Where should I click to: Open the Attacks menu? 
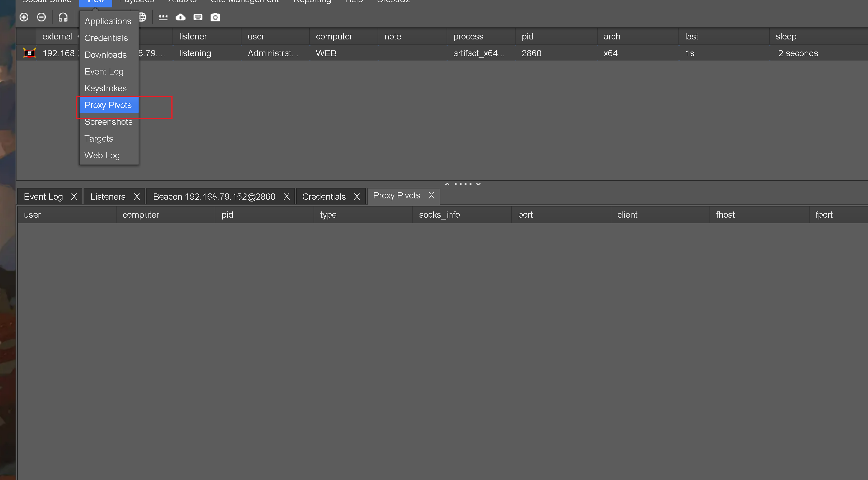click(x=182, y=1)
